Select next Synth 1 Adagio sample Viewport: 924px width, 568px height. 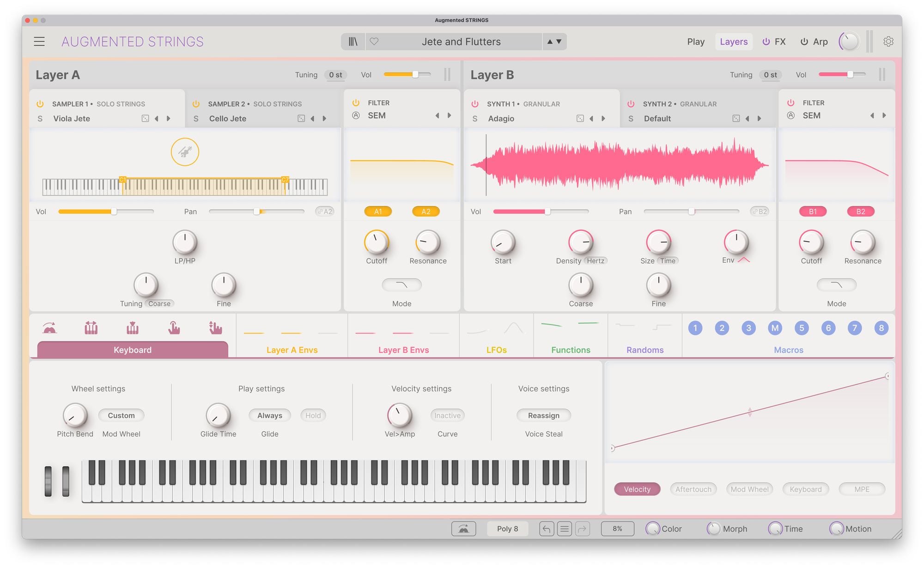[603, 119]
